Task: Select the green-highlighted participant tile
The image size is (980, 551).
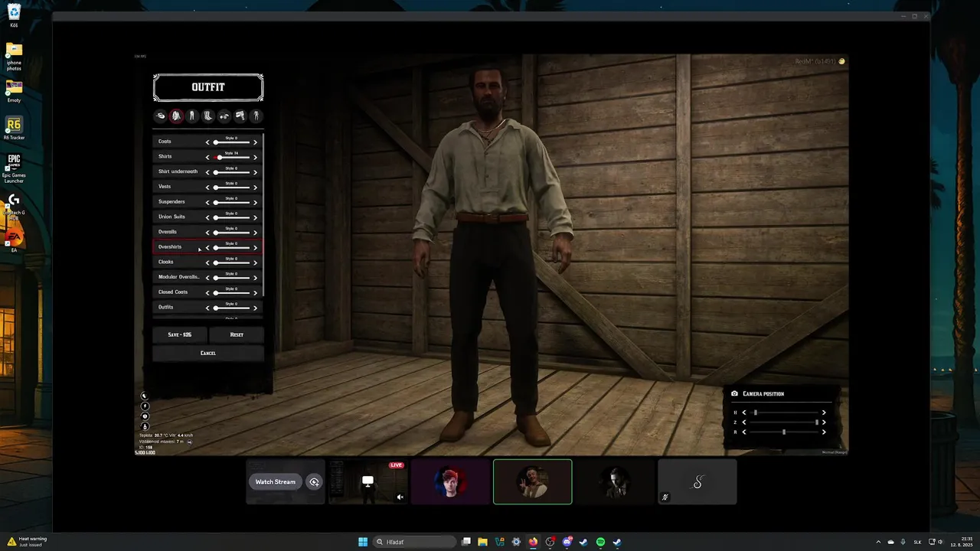Action: tap(533, 482)
